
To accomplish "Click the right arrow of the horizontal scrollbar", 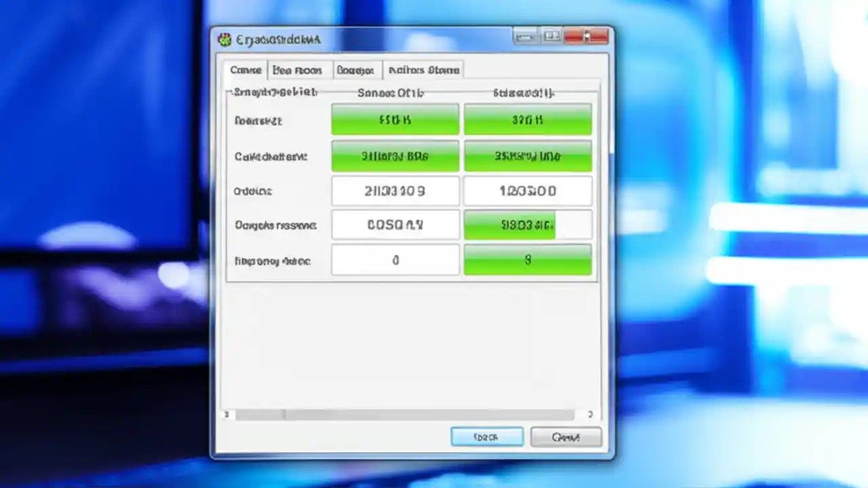I will tap(589, 414).
